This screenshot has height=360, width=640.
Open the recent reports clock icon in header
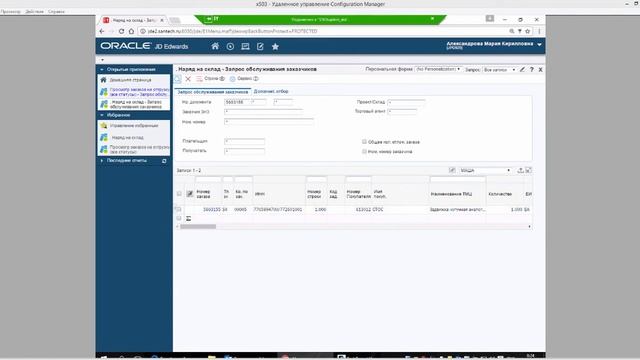coord(230,47)
